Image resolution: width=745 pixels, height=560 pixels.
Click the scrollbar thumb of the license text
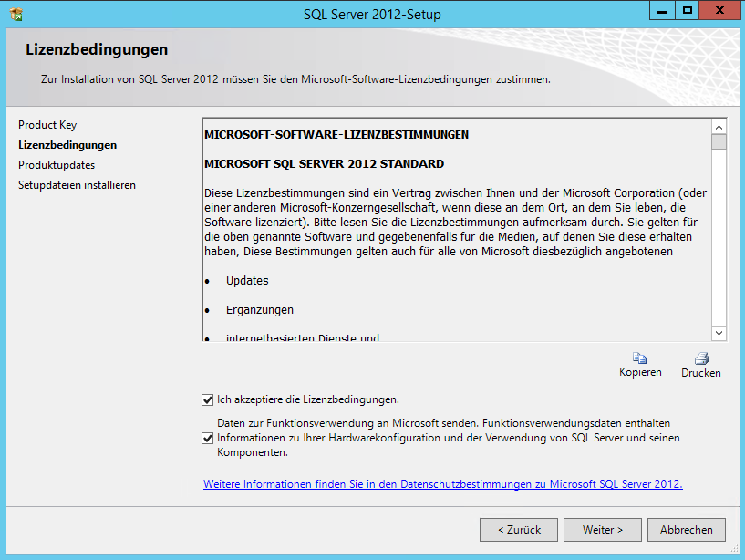(719, 142)
